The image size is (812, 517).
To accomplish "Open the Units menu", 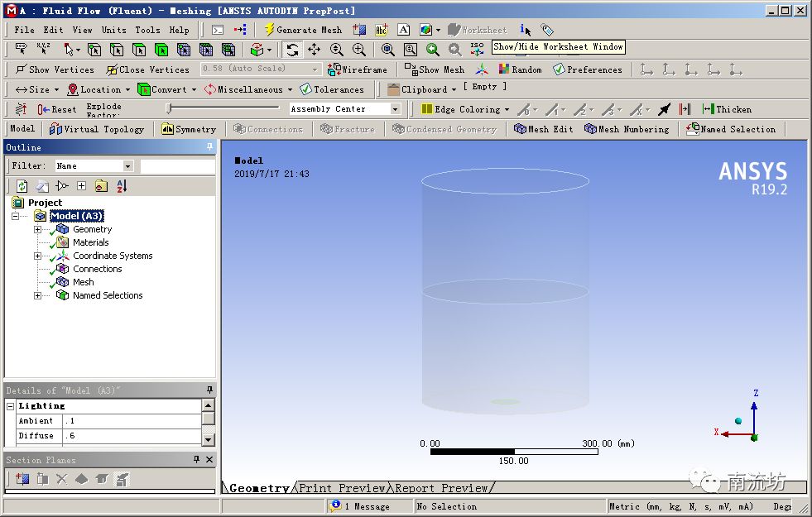I will [113, 30].
